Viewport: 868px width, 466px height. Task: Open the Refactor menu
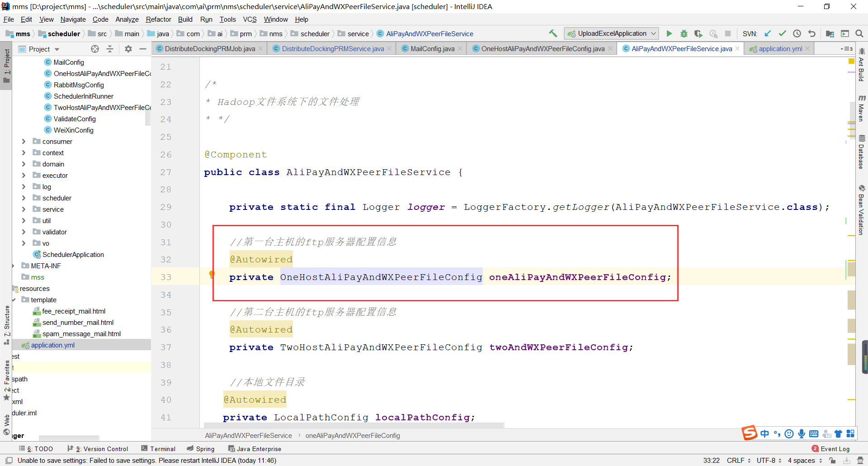(158, 19)
